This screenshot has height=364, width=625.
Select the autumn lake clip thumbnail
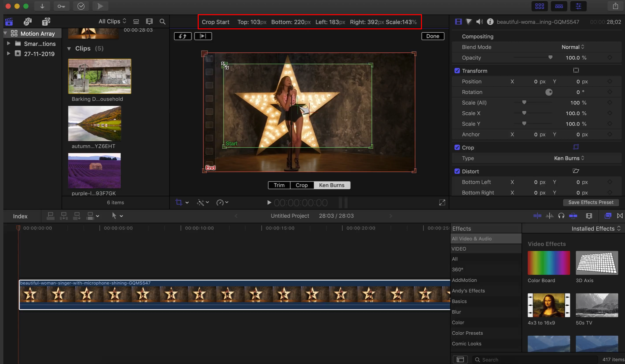pos(94,123)
